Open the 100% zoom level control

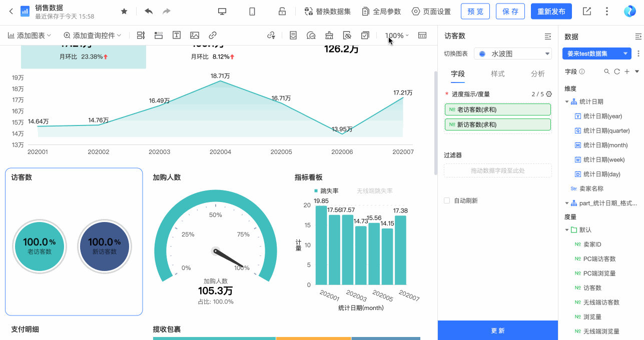pos(396,35)
